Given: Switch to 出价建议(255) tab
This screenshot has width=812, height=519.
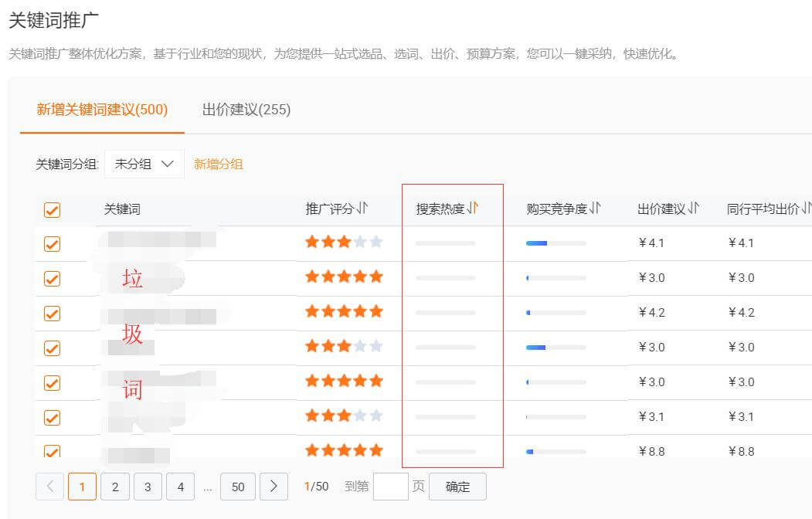Looking at the screenshot, I should [246, 110].
